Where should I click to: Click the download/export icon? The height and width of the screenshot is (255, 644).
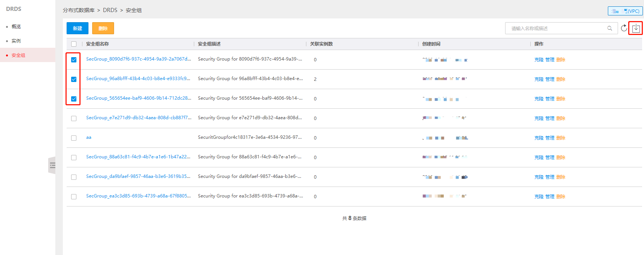[636, 28]
